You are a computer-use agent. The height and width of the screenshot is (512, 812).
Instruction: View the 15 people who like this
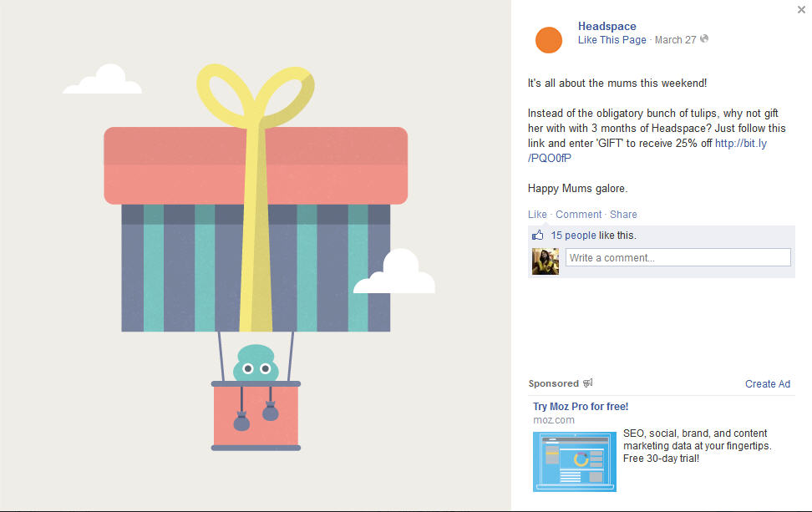tap(573, 235)
